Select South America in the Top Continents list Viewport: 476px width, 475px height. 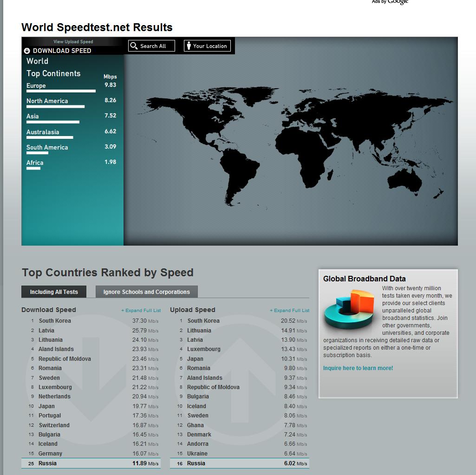[47, 147]
